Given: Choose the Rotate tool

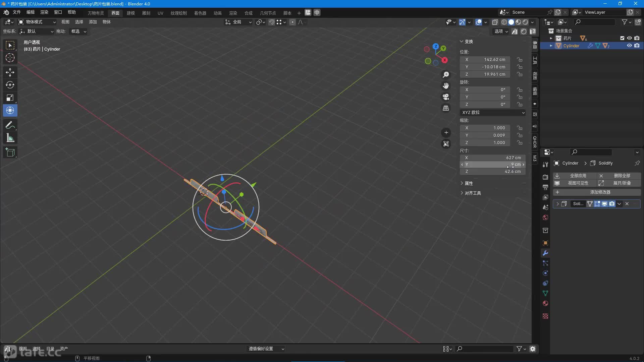Looking at the screenshot, I should (10, 85).
